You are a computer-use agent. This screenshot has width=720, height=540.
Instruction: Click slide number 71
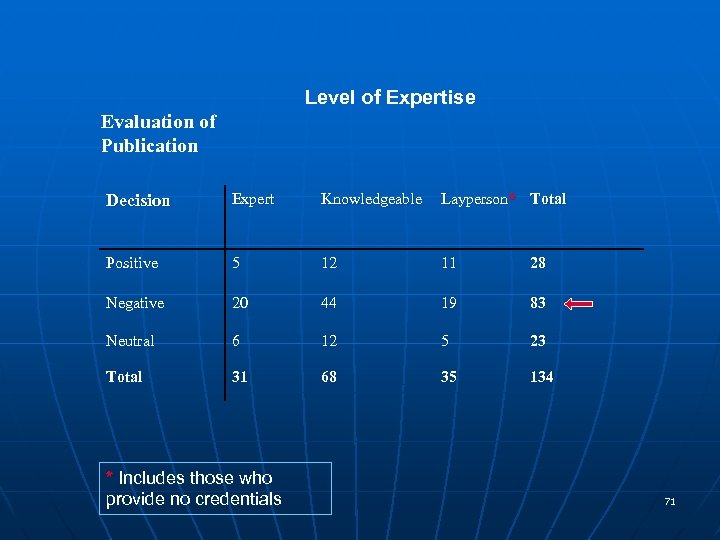pos(670,501)
